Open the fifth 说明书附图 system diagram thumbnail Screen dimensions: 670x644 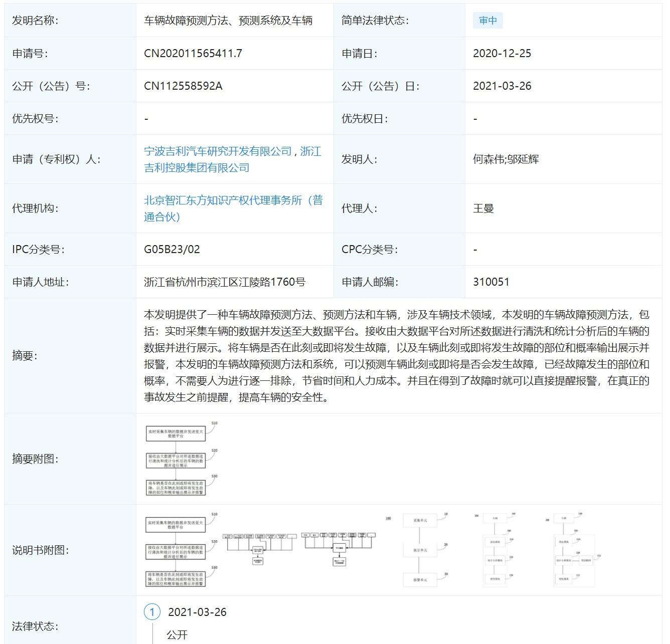[x=495, y=550]
